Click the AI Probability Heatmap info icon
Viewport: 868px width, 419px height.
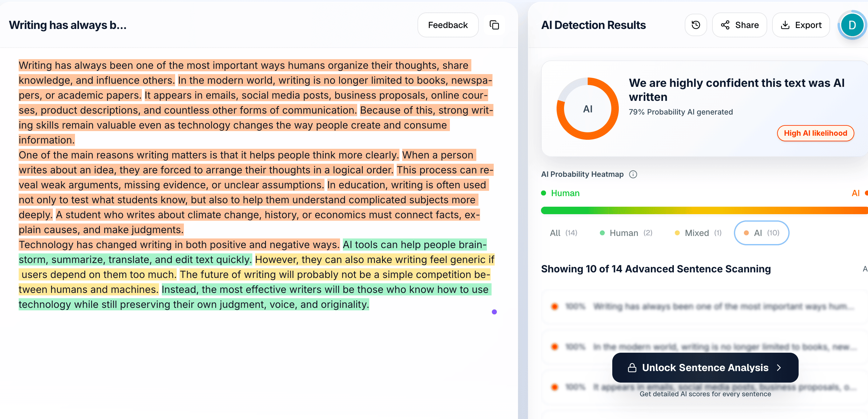click(633, 174)
